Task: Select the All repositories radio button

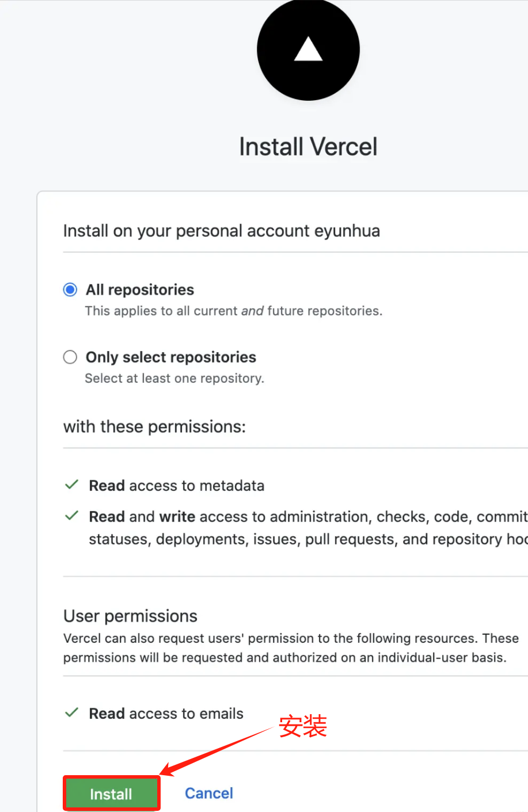Action: (70, 289)
